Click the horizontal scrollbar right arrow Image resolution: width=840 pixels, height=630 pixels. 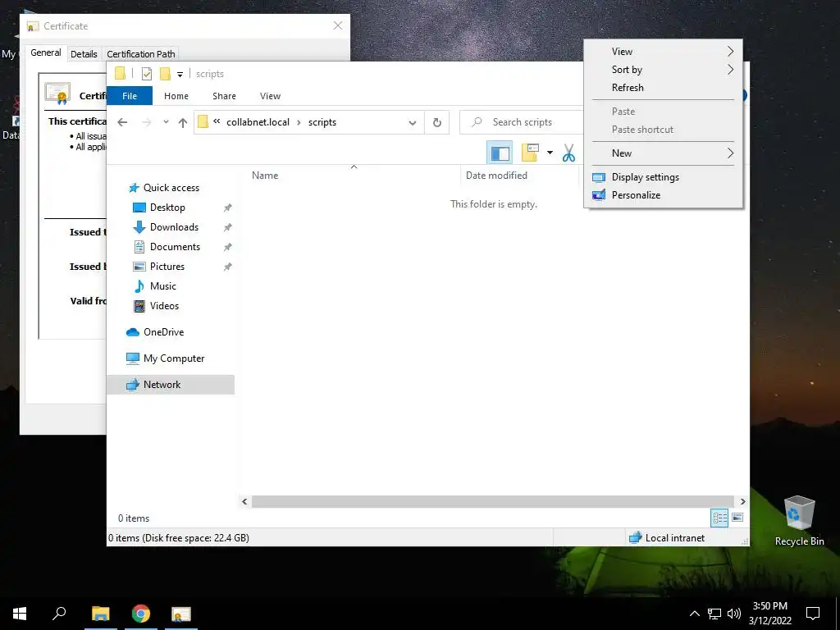(x=742, y=501)
